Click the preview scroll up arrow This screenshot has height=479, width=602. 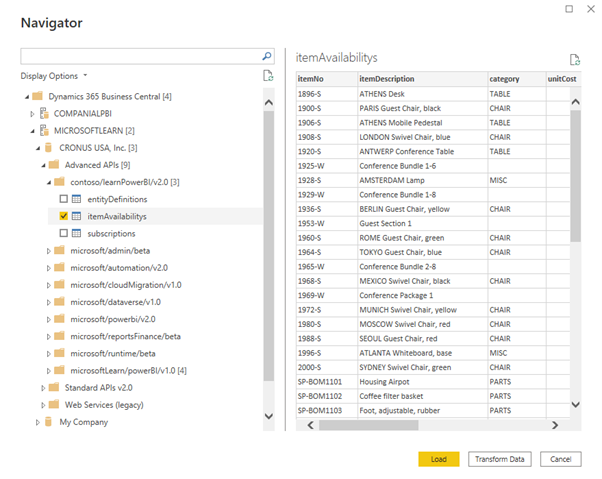tap(575, 102)
